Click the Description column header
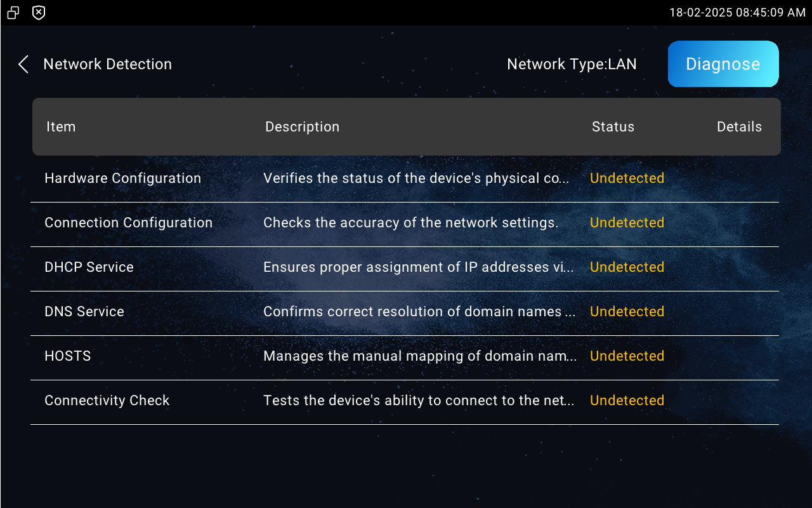812x508 pixels. pyautogui.click(x=302, y=127)
